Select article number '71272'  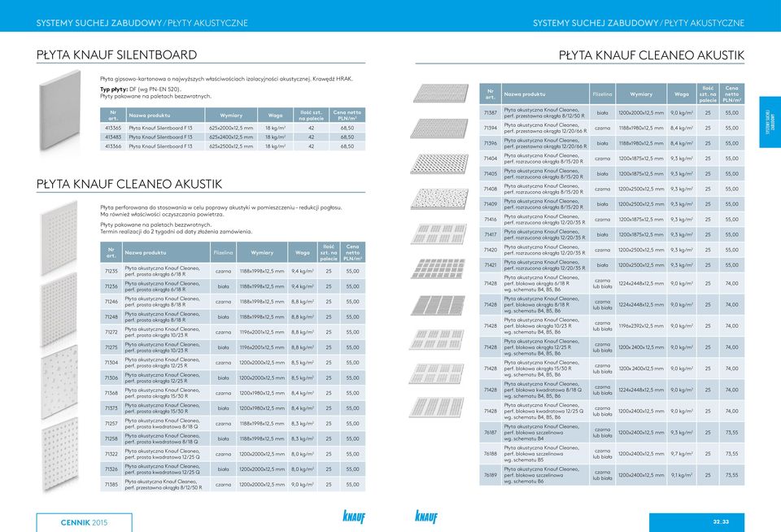[x=111, y=332]
